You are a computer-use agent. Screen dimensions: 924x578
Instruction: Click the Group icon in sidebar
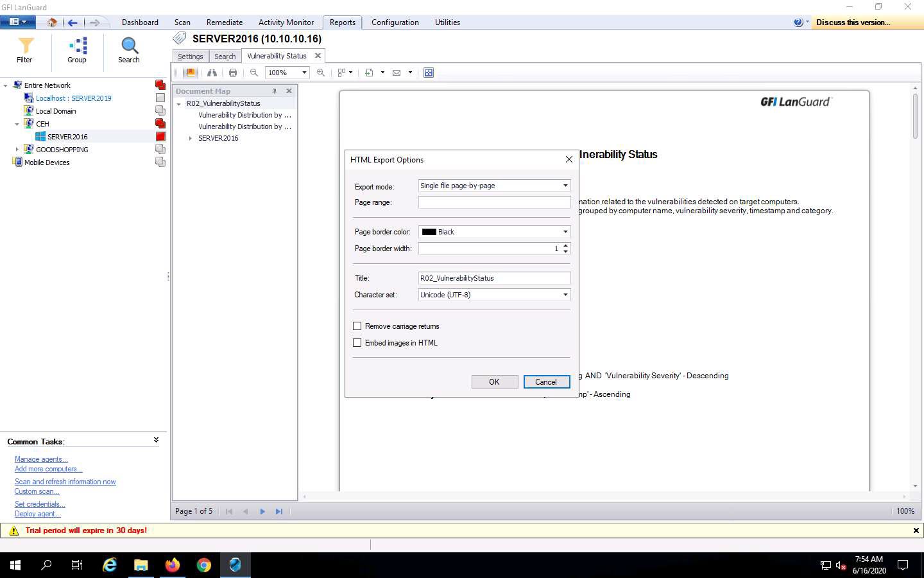tap(77, 50)
